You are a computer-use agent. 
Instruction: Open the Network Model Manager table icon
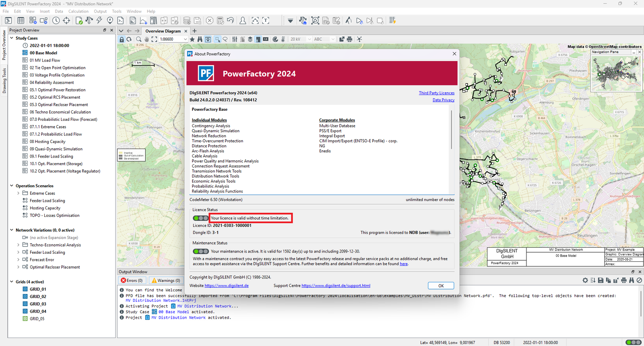tap(21, 21)
